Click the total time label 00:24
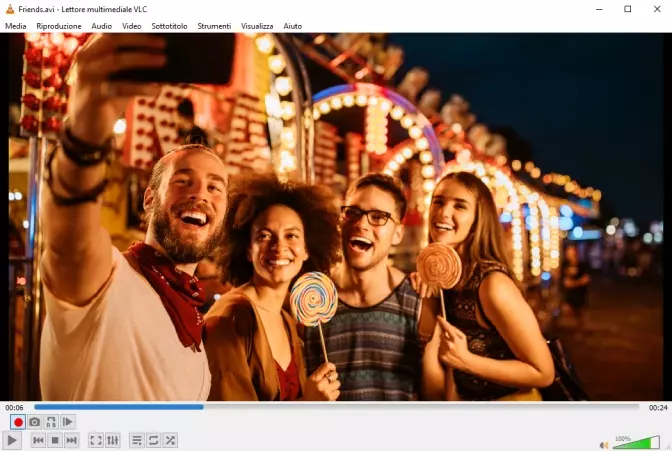The height and width of the screenshot is (451, 672). tap(658, 408)
